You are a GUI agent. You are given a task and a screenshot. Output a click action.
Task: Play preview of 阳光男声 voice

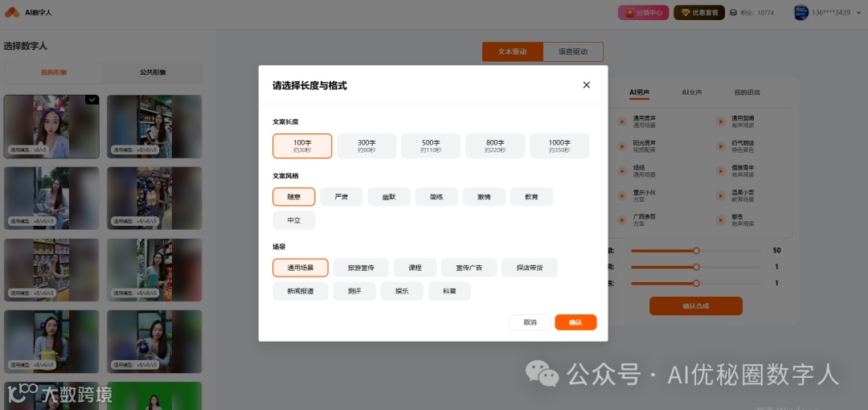[x=621, y=146]
